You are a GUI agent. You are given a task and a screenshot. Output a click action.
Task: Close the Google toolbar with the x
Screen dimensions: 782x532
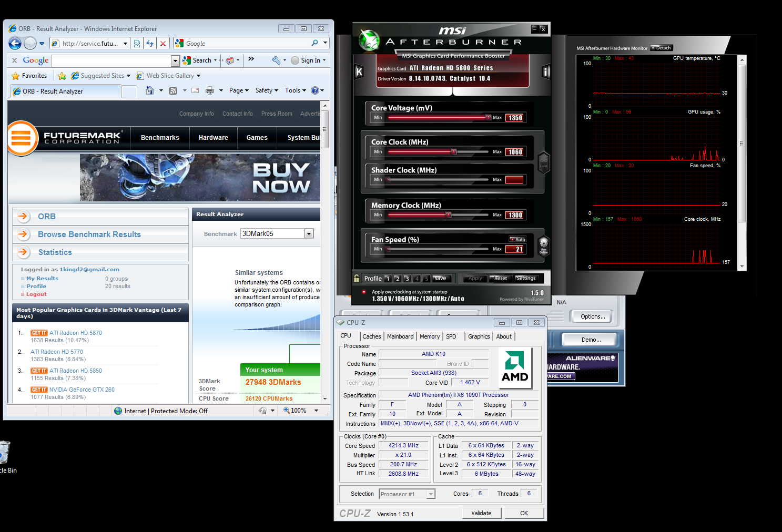click(x=14, y=60)
